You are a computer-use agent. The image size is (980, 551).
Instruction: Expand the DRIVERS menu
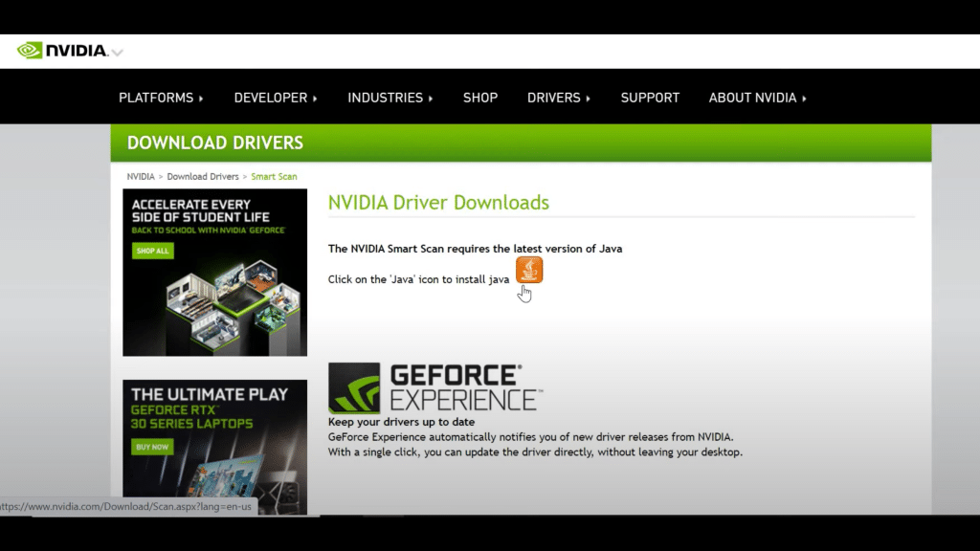coord(559,99)
